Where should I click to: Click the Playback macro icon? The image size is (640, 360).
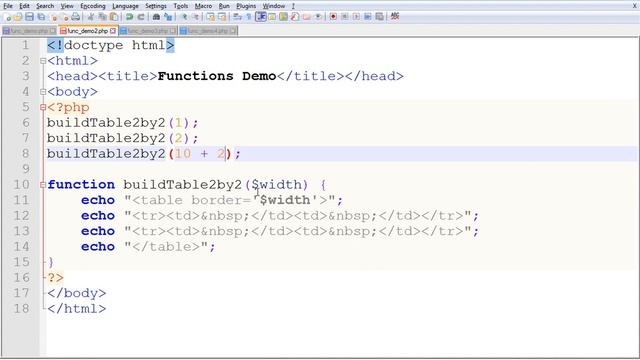pos(356,17)
